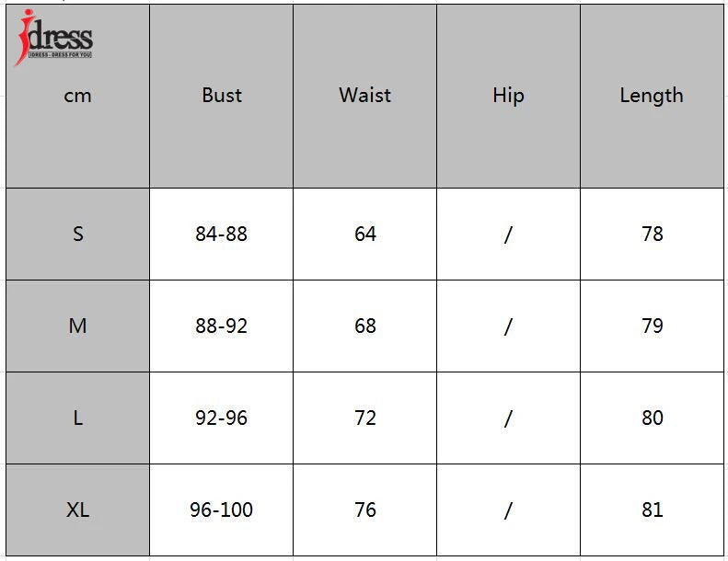Click the 92-96 bust cell

pos(222,418)
